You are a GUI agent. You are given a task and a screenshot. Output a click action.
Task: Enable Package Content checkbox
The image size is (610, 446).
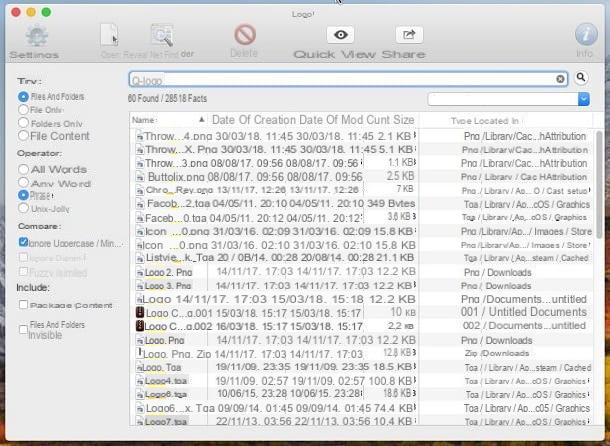23,305
